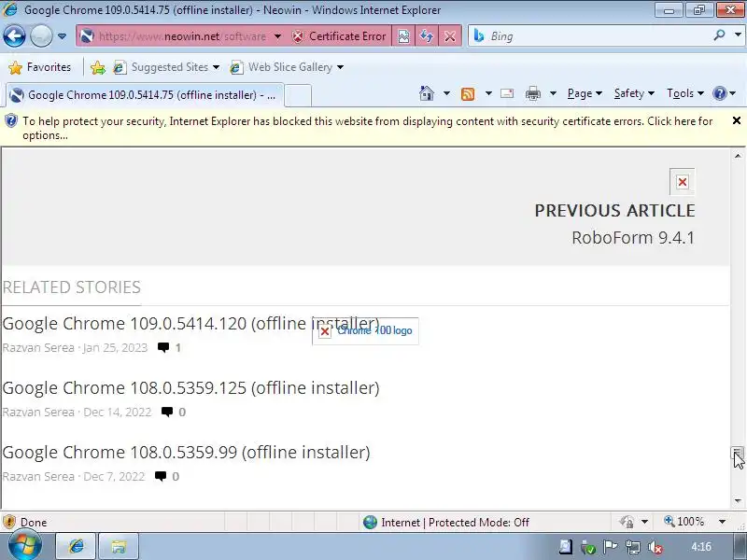Click the search magnifier icon
Viewport: 747px width, 560px height.
pos(719,35)
